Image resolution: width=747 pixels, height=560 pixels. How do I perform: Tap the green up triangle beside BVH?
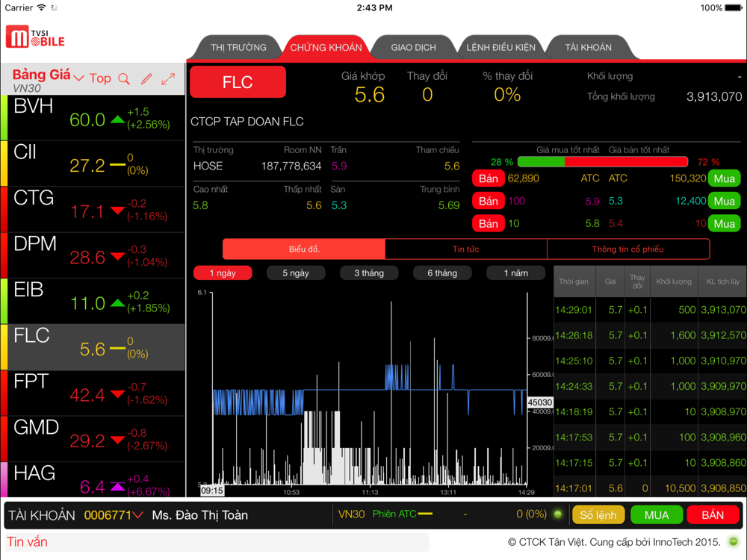(x=117, y=119)
